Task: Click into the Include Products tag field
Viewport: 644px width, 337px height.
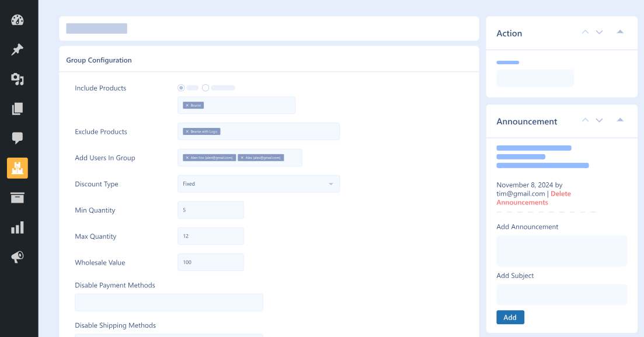Action: 236,105
